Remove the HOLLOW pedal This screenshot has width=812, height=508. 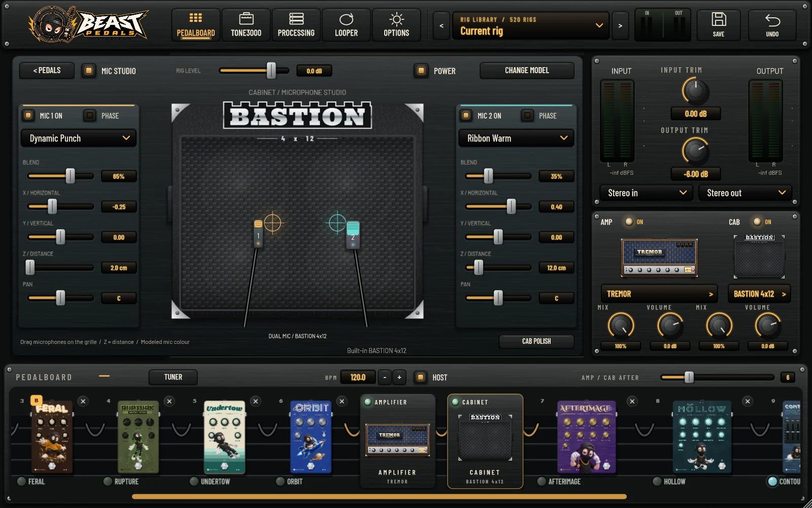click(x=748, y=401)
